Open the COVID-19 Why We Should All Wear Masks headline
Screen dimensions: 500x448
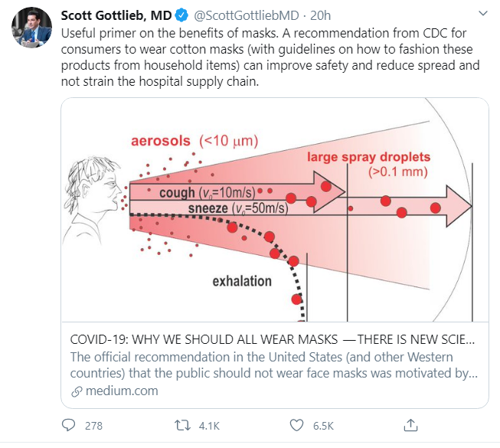click(x=273, y=339)
